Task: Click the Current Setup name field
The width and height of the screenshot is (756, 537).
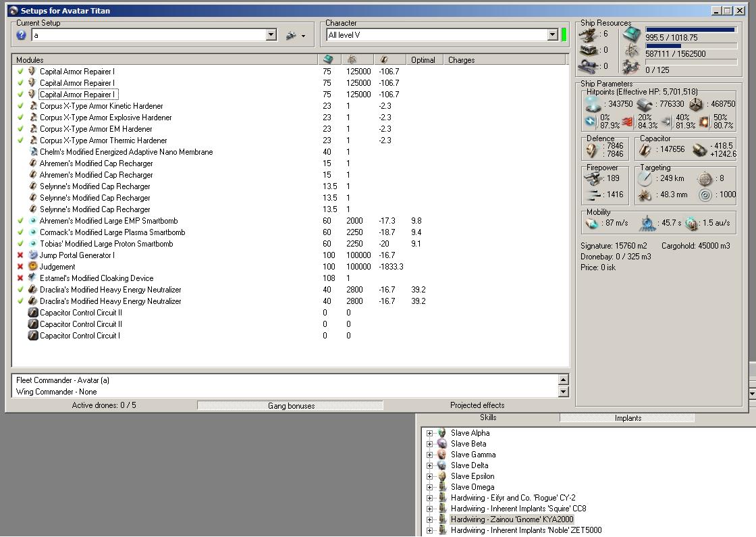Action: [148, 34]
